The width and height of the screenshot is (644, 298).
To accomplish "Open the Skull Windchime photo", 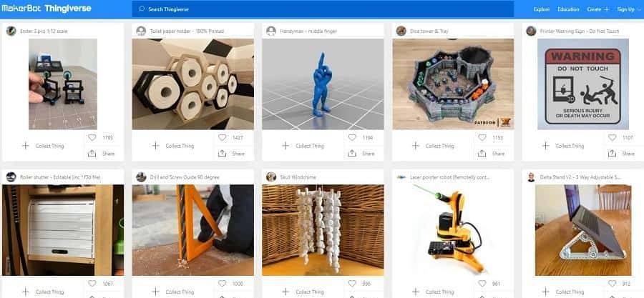I will 323,230.
